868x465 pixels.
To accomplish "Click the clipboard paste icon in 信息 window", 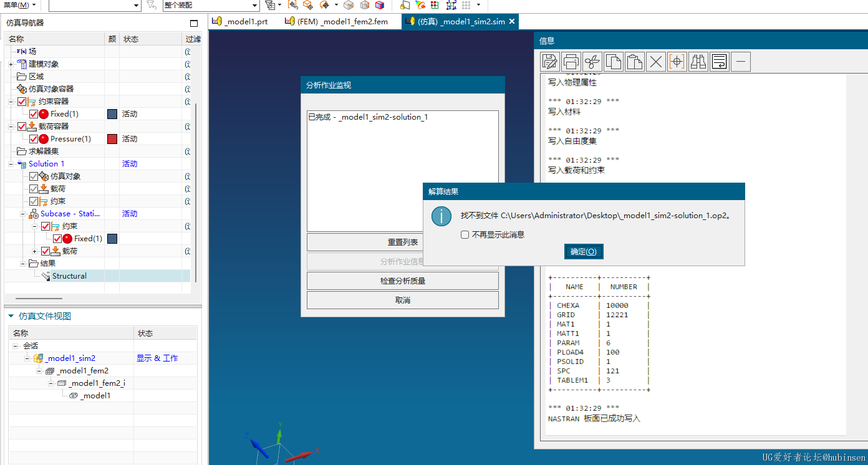I will point(635,62).
